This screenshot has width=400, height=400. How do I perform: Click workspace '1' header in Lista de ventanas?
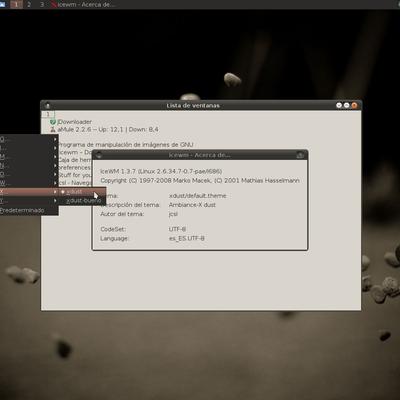click(48, 114)
